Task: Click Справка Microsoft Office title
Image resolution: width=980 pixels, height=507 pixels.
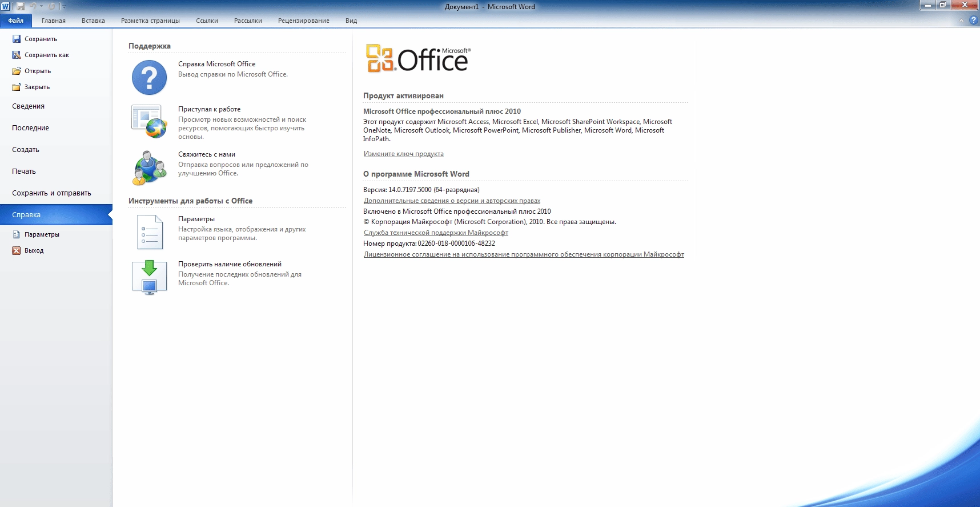Action: click(216, 64)
